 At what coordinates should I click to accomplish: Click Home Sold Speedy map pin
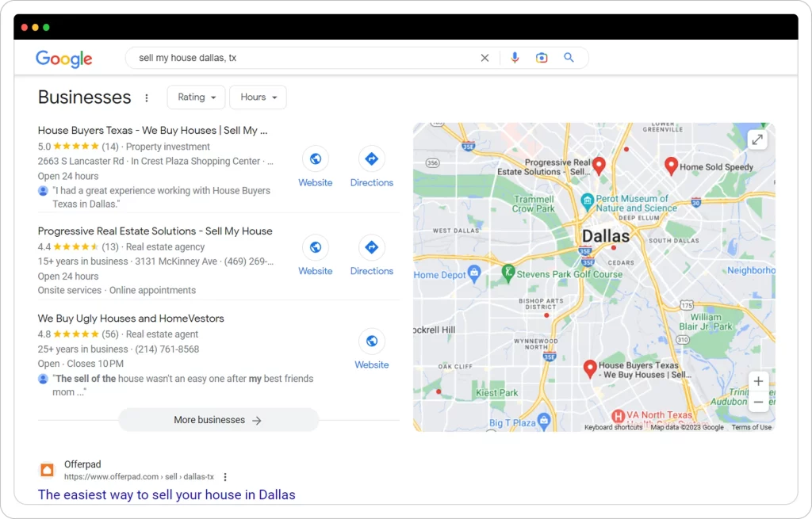click(671, 166)
